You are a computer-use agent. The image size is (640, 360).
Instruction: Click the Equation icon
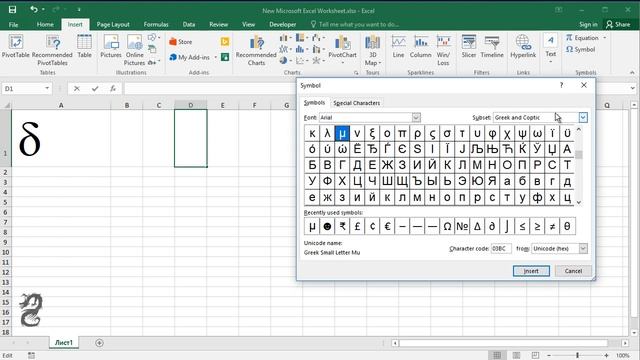[569, 38]
